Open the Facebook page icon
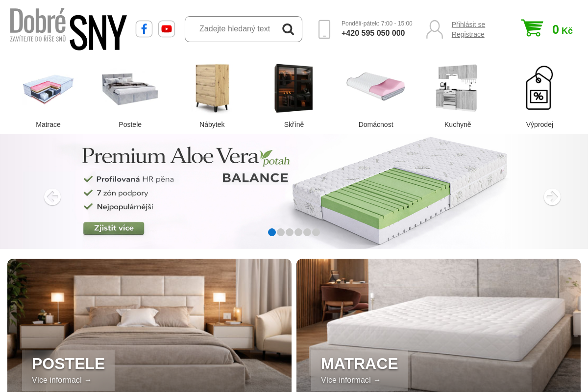The height and width of the screenshot is (392, 588). click(x=144, y=29)
